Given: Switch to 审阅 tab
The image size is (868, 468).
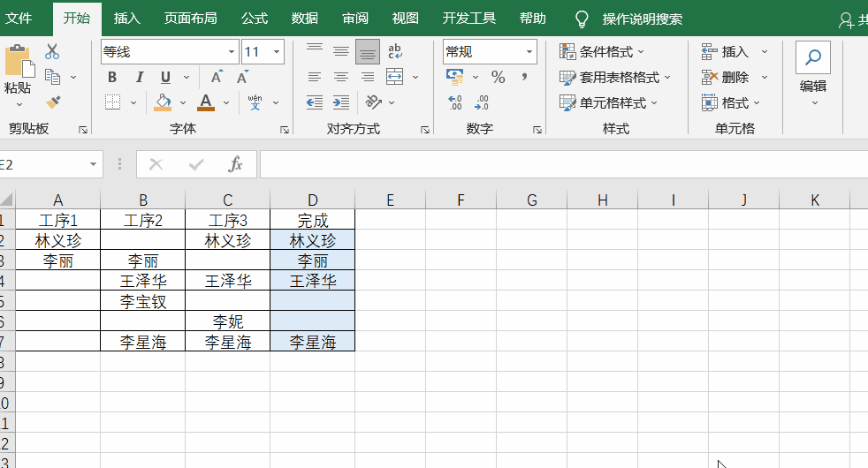Looking at the screenshot, I should [355, 19].
